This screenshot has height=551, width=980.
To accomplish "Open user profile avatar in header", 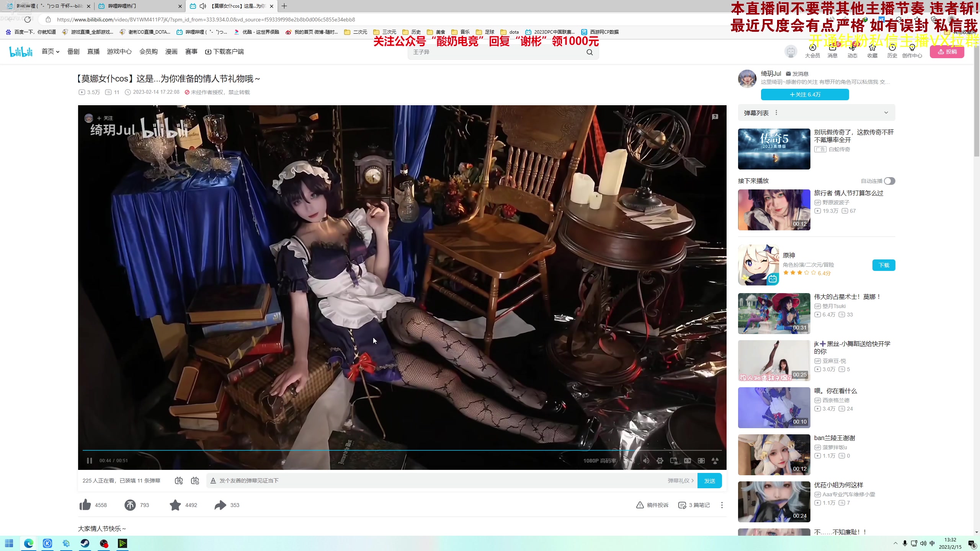I will 791,51.
